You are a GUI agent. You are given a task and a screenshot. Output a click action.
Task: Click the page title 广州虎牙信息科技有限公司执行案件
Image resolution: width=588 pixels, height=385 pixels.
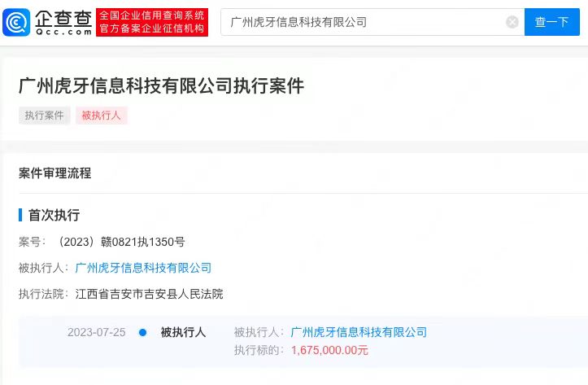tap(161, 86)
